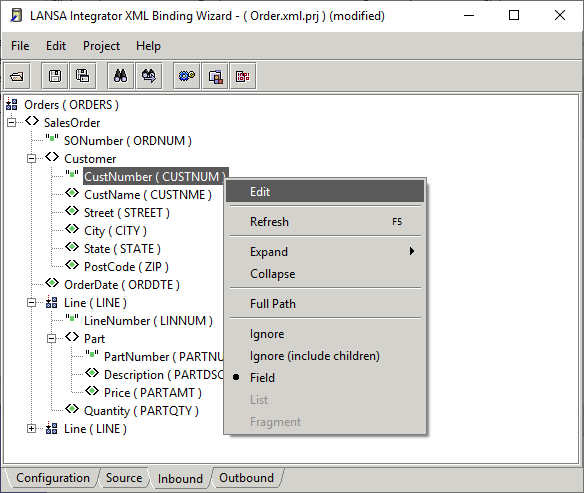The height and width of the screenshot is (493, 584).
Task: Click the blue gears build toolbar icon
Action: [187, 76]
